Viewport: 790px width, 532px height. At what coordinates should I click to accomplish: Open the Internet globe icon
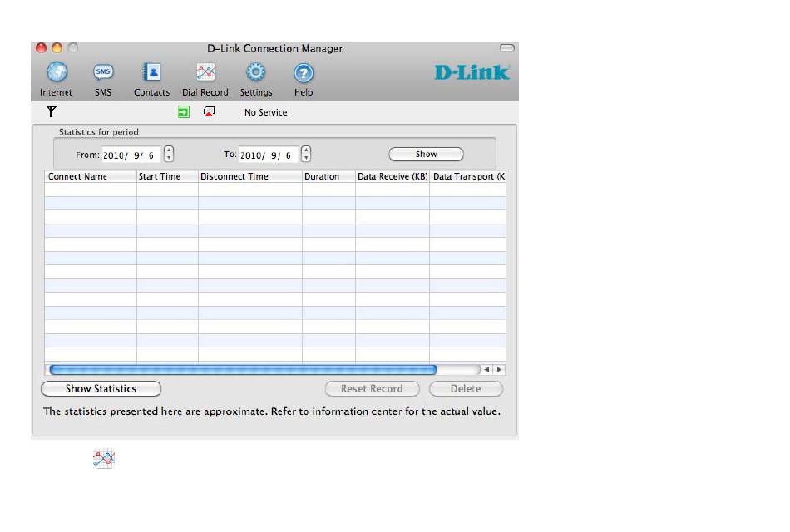click(56, 72)
